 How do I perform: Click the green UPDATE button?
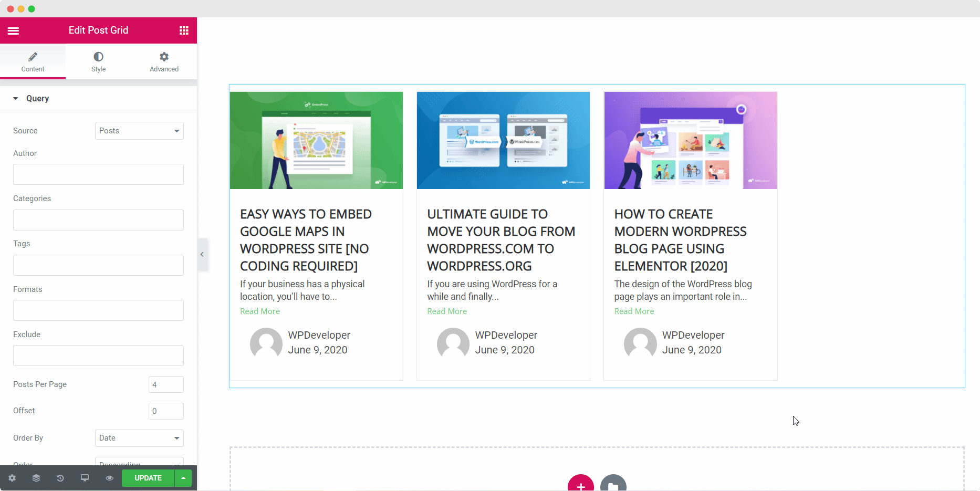[x=148, y=478]
